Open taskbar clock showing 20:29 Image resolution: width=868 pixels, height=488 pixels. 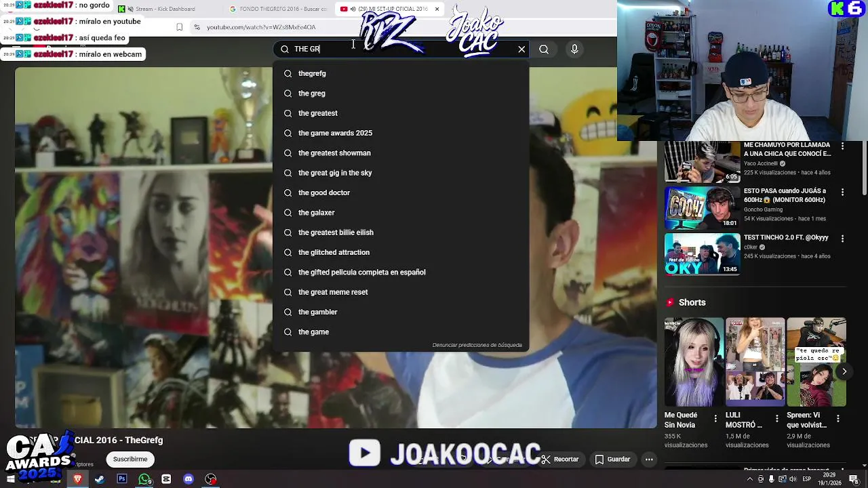pyautogui.click(x=829, y=479)
